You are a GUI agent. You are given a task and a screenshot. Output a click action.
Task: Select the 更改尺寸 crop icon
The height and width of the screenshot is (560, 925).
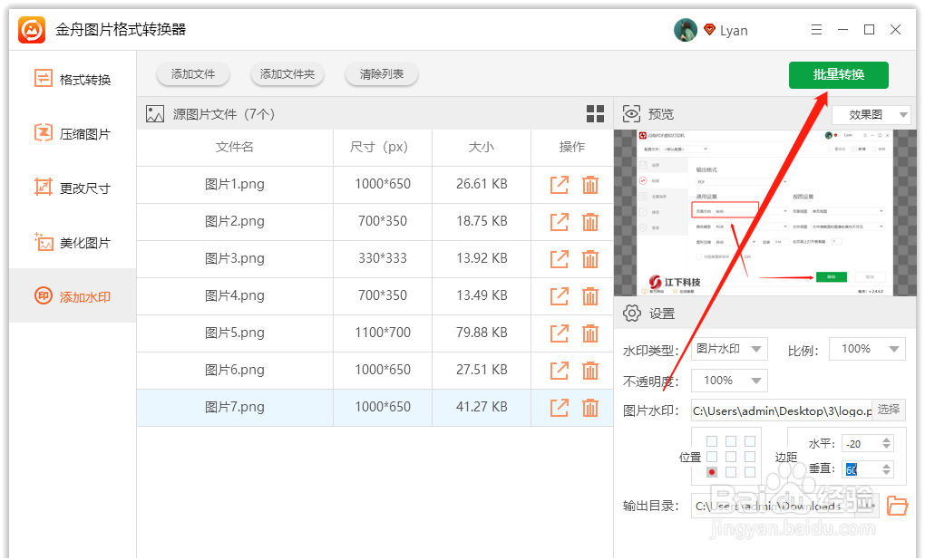point(43,188)
